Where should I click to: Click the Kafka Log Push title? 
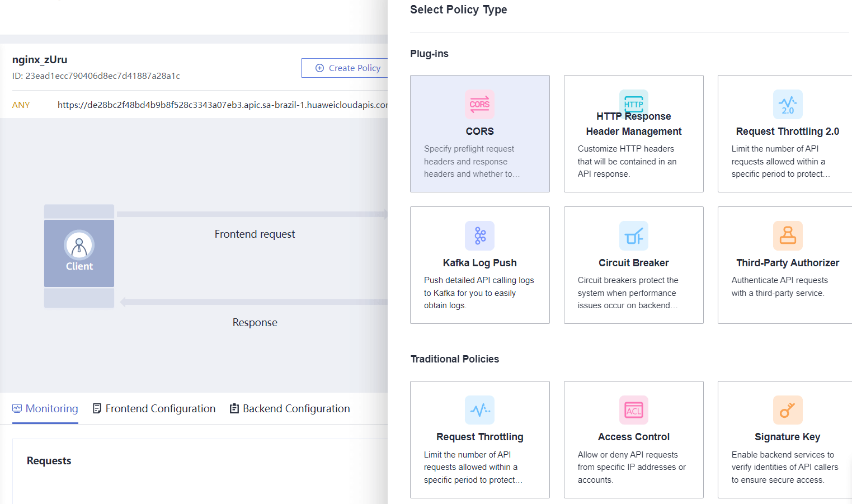click(x=479, y=263)
